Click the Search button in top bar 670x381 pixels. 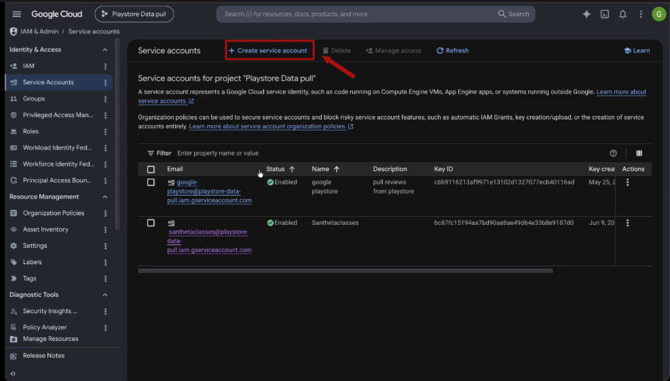(x=514, y=14)
